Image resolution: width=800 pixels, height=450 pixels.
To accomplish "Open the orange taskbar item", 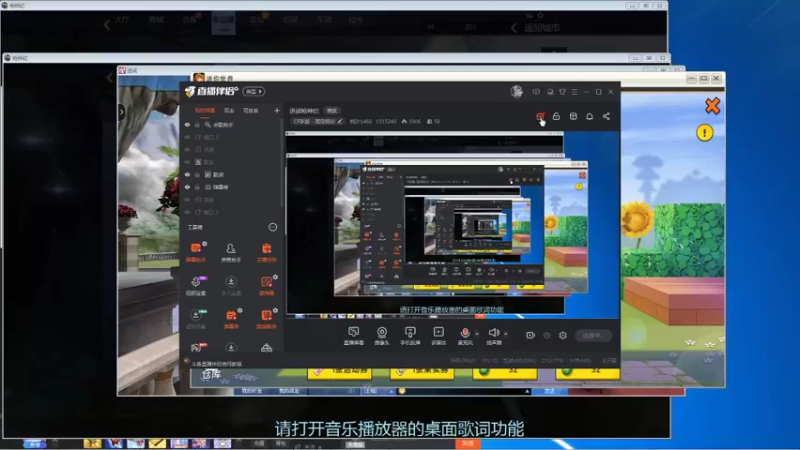I will [468, 444].
